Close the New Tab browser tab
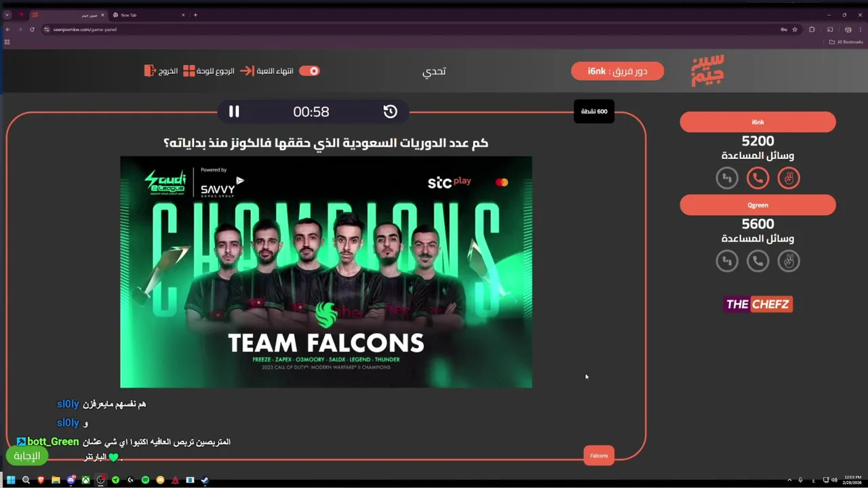868x488 pixels. 182,15
